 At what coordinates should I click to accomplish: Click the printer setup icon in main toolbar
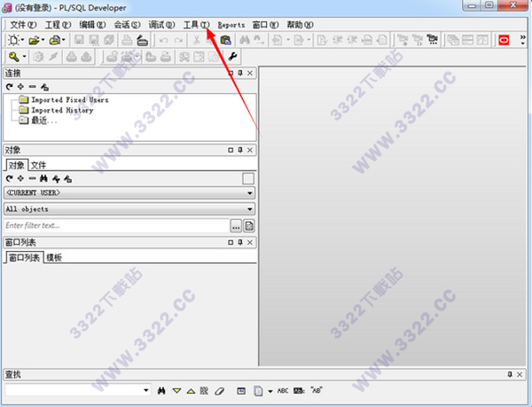(142, 40)
